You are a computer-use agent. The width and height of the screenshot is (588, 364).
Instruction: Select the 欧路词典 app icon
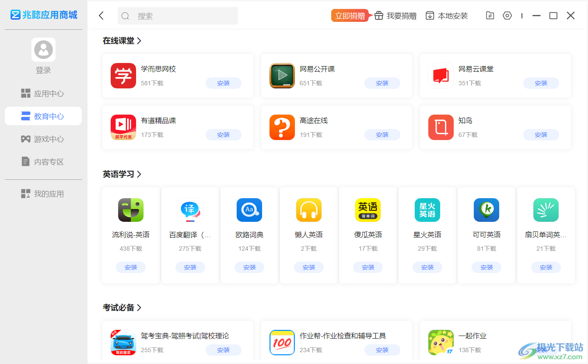249,210
